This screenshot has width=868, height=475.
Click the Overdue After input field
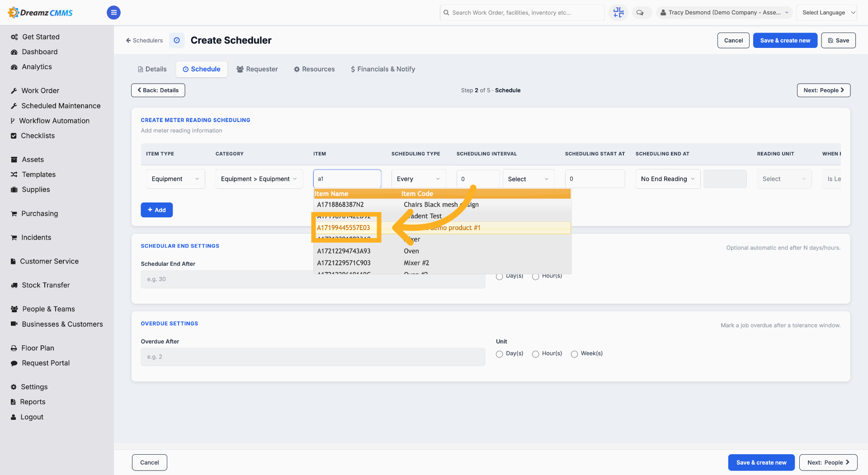coord(313,357)
